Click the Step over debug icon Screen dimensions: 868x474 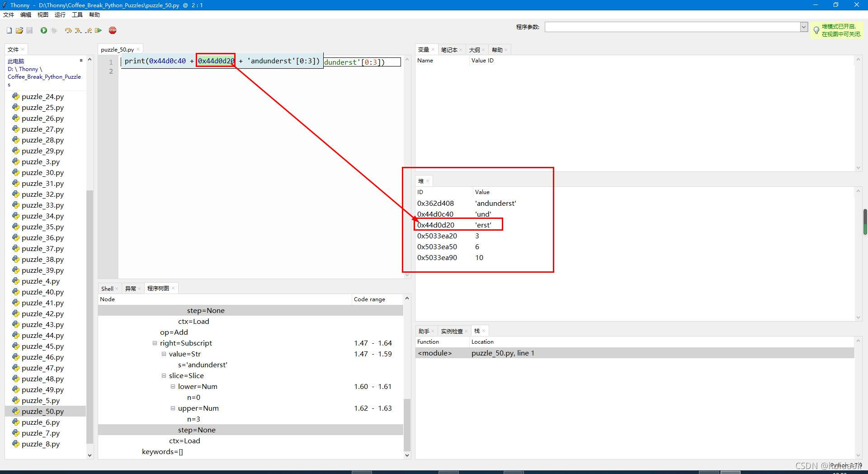68,30
